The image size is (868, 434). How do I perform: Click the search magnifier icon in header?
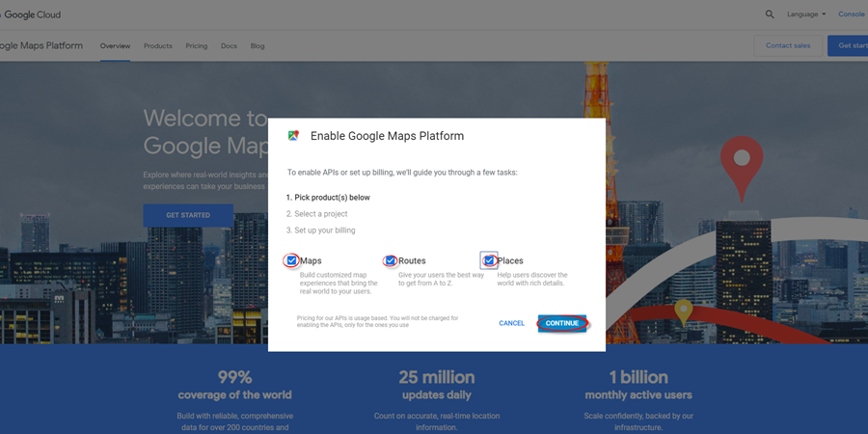770,14
